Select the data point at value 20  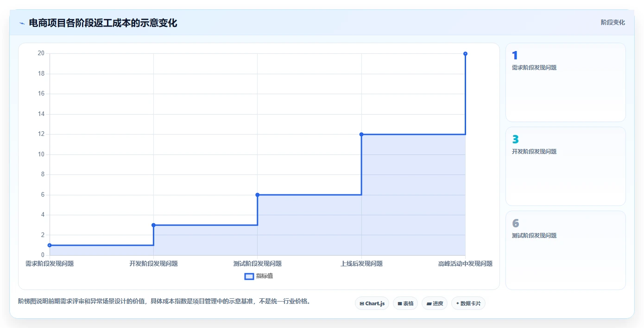tap(465, 53)
